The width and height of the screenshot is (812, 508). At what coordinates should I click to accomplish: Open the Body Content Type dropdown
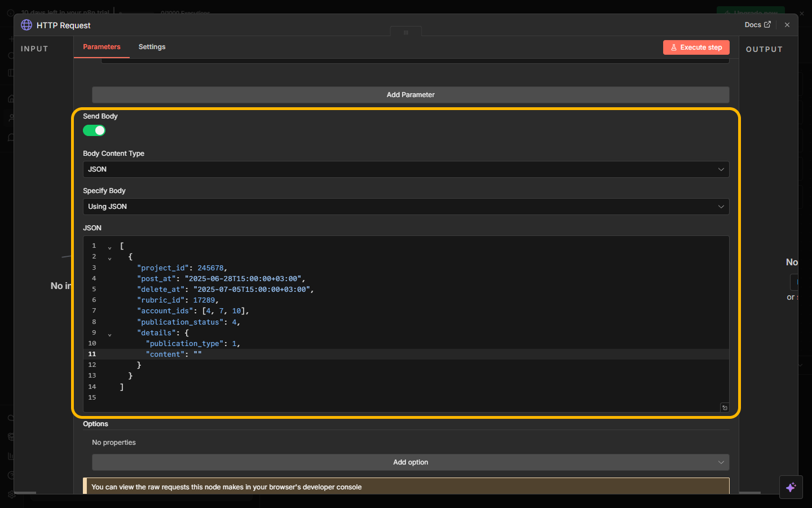click(x=406, y=169)
